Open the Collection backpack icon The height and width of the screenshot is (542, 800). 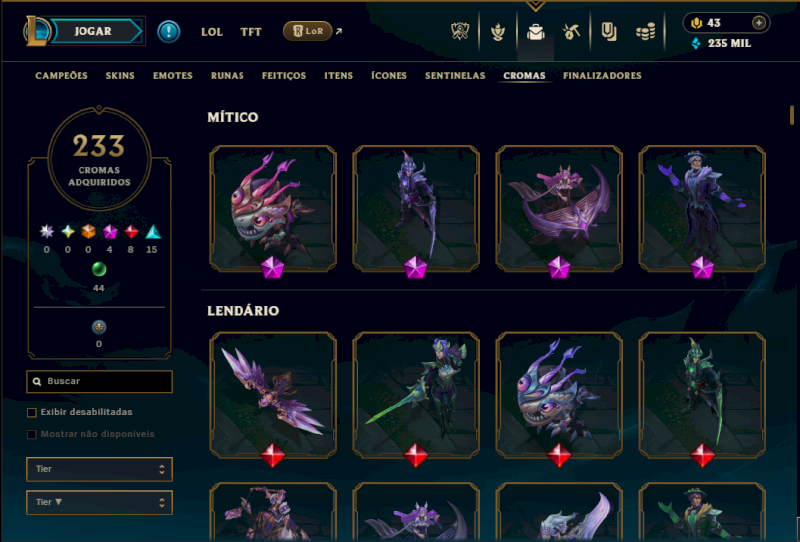pos(535,32)
